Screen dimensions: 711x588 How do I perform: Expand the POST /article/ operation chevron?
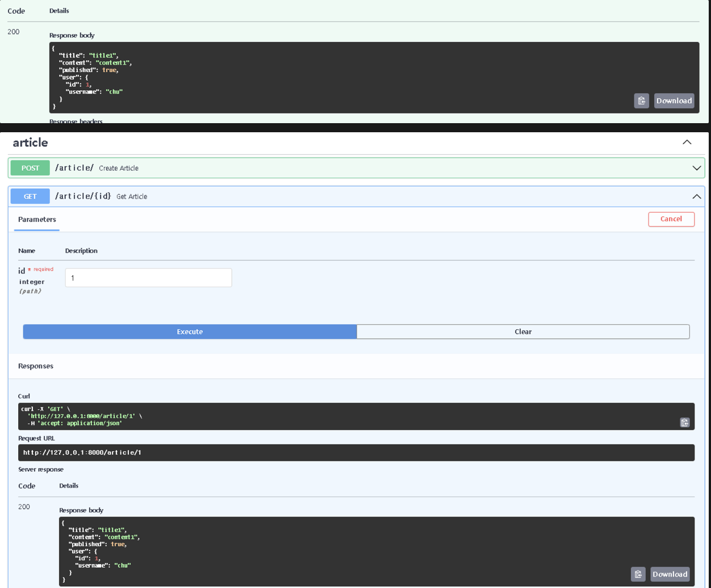pos(696,168)
